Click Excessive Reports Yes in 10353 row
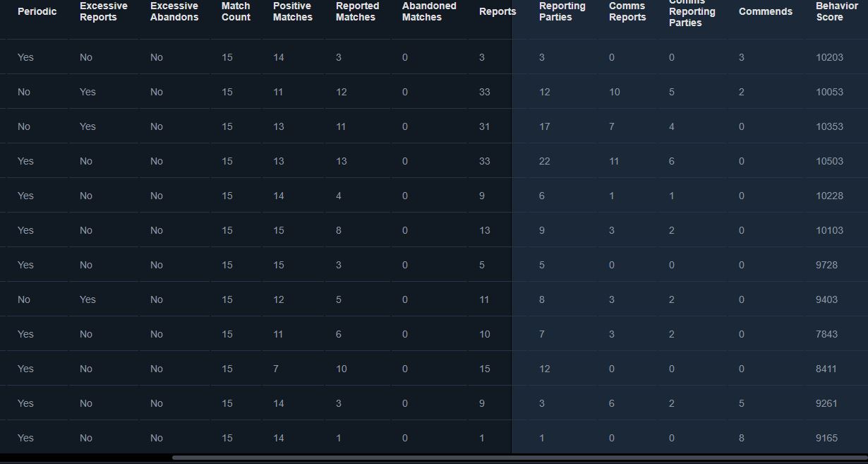 (88, 126)
